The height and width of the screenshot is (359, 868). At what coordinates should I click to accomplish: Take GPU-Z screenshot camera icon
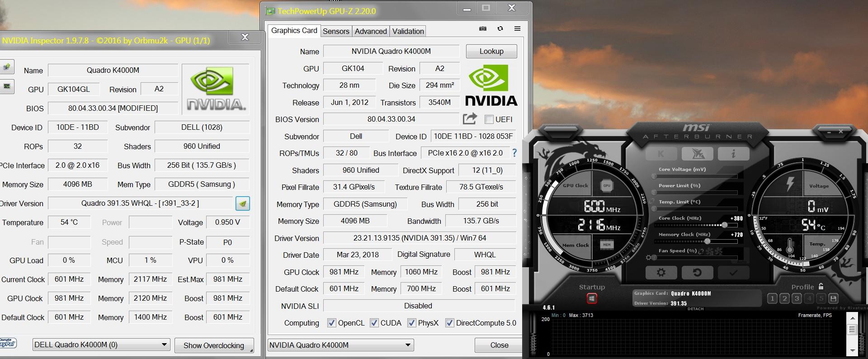pyautogui.click(x=483, y=28)
